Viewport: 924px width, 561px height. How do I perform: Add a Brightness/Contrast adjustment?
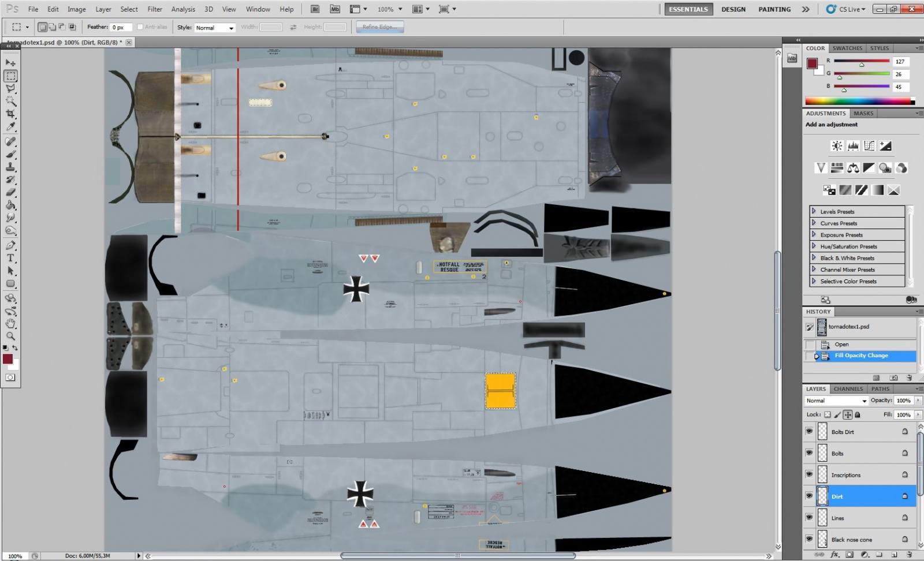pyautogui.click(x=837, y=146)
